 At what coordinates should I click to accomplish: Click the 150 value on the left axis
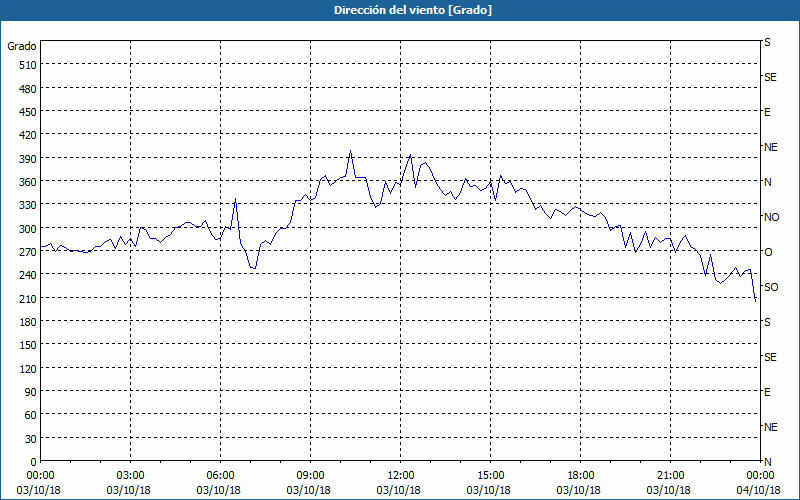pos(28,345)
